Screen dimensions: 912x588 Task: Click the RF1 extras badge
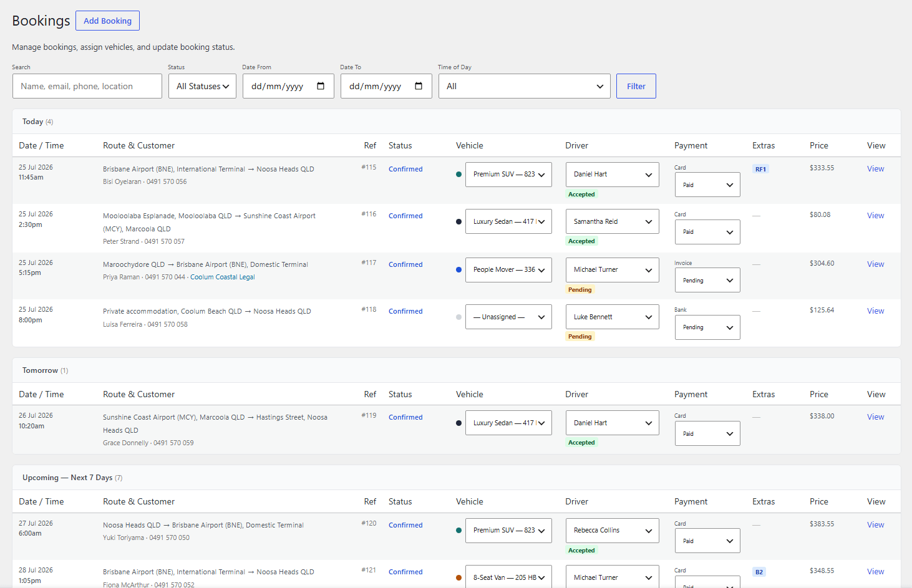pos(760,169)
